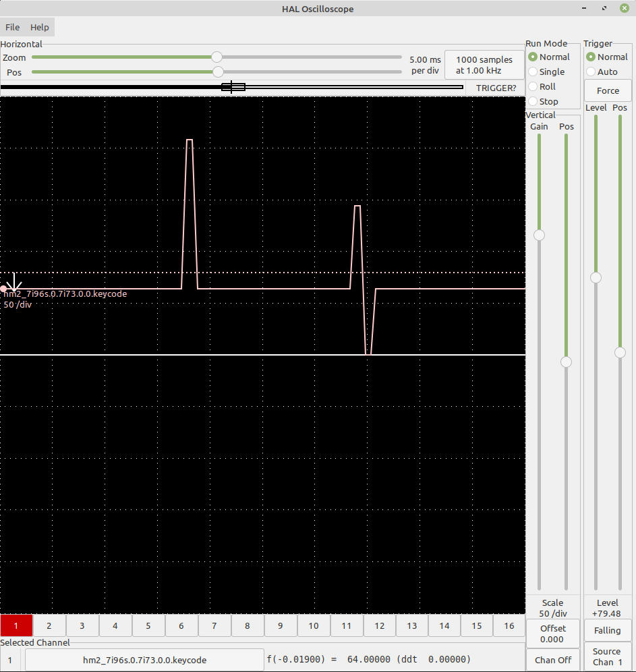Click the trigger Level slider handle
The image size is (636, 672).
596,278
